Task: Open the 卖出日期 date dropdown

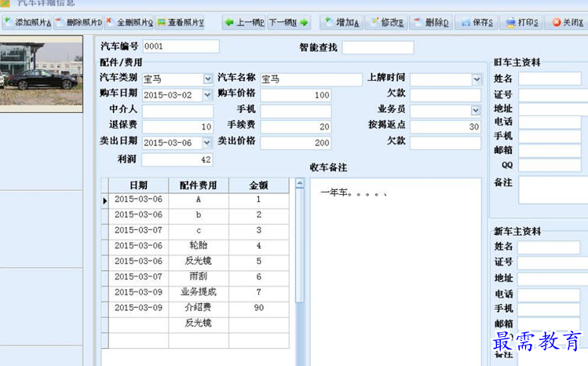Action: [x=207, y=142]
